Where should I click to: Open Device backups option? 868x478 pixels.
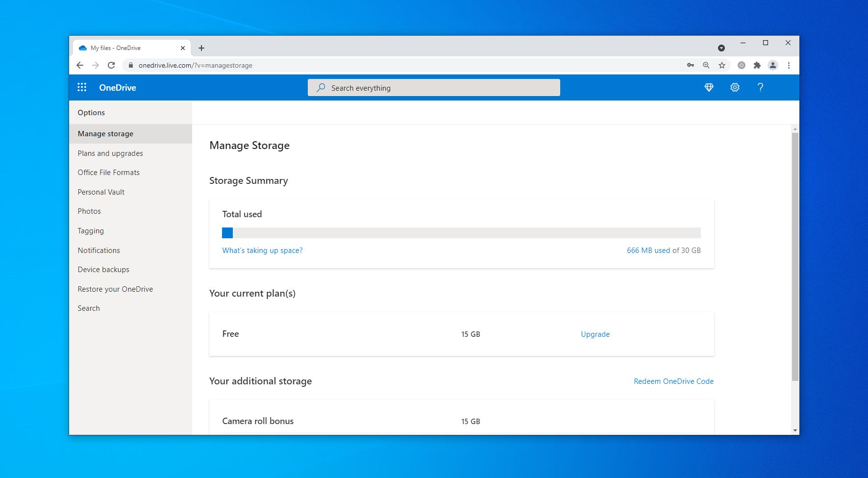(103, 270)
